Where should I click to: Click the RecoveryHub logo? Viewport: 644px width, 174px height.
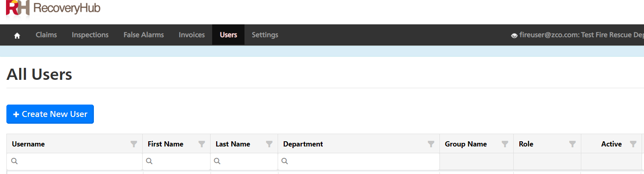click(53, 8)
